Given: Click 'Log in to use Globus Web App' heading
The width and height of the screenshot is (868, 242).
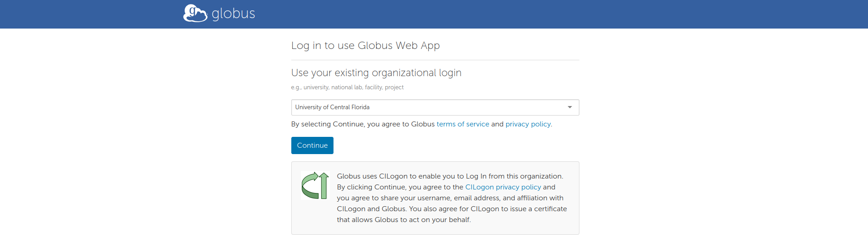Looking at the screenshot, I should point(365,45).
